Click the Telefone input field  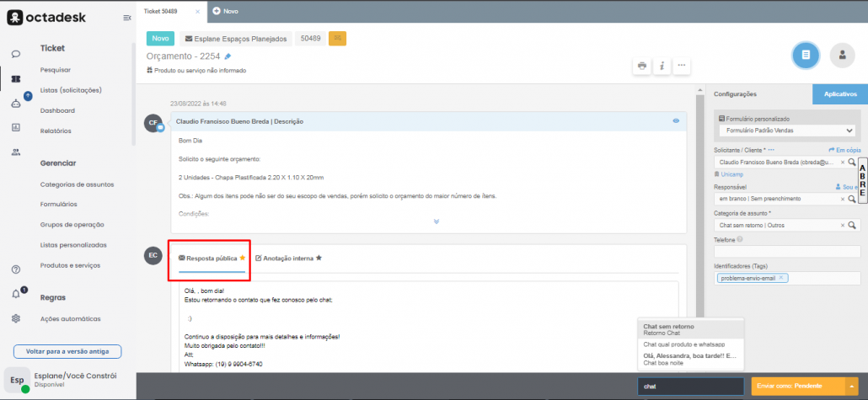tap(785, 251)
